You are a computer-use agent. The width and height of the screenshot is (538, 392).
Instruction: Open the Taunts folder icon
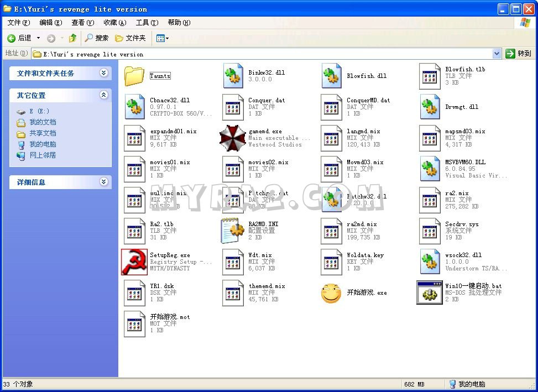pos(134,76)
